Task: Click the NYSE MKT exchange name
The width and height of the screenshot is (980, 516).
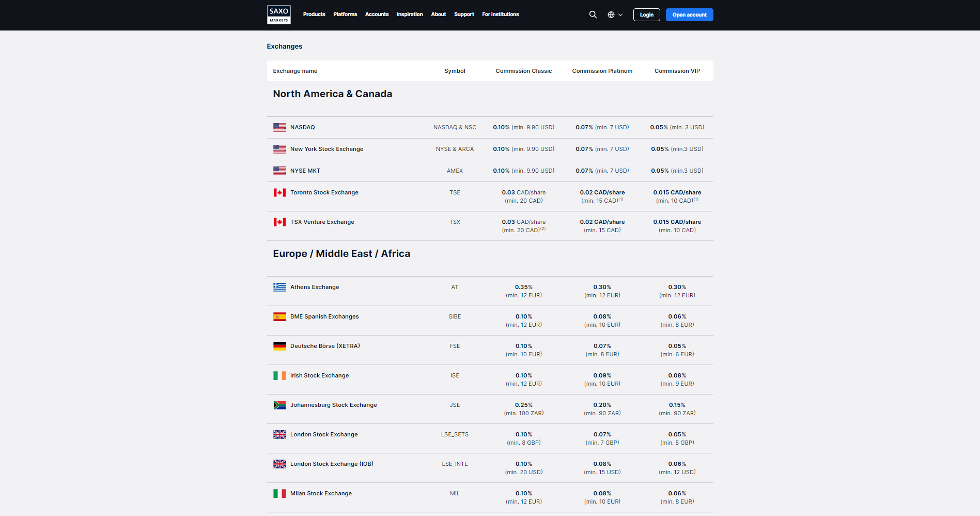Action: tap(305, 171)
